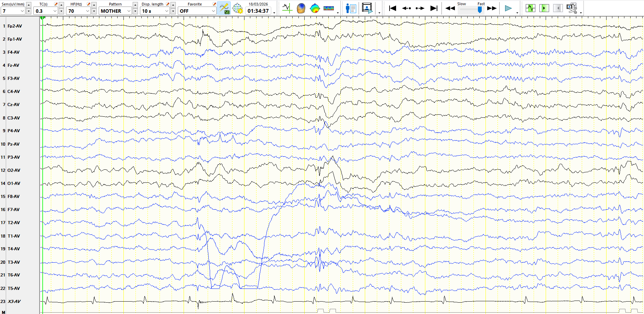The width and height of the screenshot is (644, 314).
Task: Select channel label Fz-AV
Action: coord(13,65)
